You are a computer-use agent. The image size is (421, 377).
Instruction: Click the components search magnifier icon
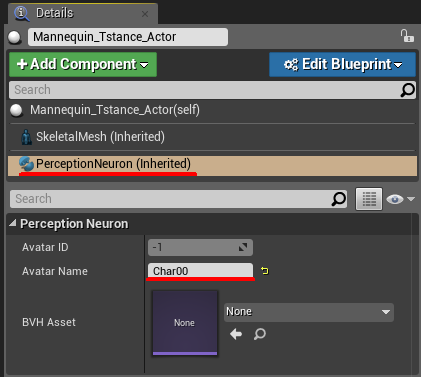click(x=408, y=90)
